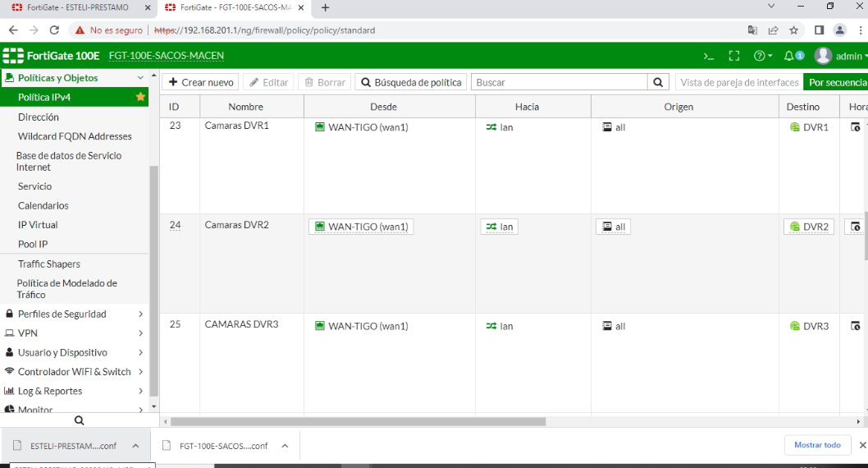Click the favorite star on Política IPv4
868x468 pixels.
pos(140,97)
